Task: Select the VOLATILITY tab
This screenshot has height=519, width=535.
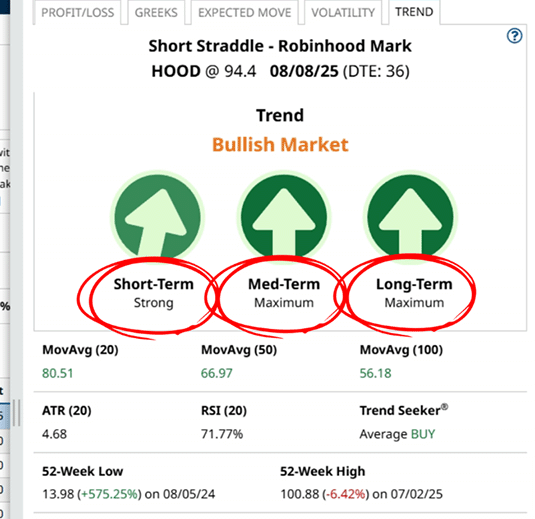Action: [343, 13]
